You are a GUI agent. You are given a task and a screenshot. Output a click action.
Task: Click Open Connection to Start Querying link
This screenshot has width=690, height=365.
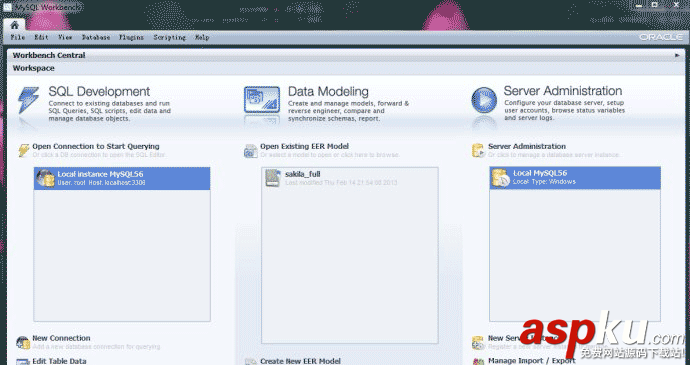(96, 146)
